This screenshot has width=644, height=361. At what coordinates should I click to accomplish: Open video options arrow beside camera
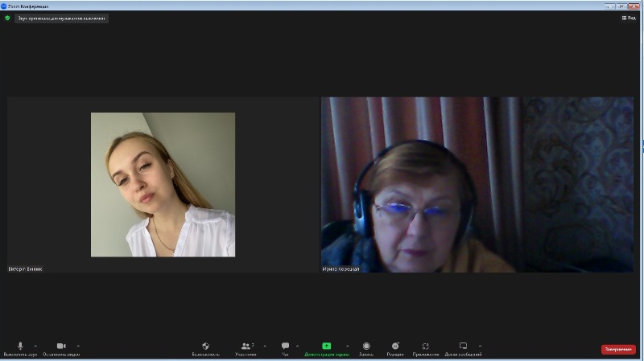pos(78,347)
